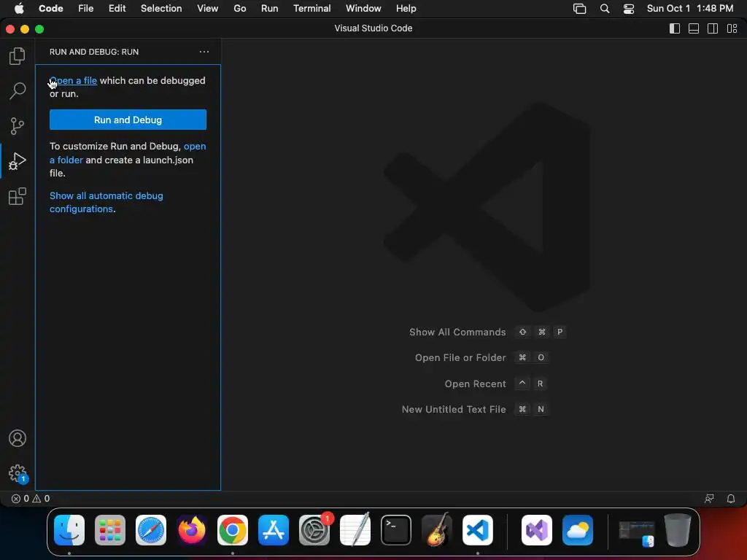
Task: Click the errors and warnings status indicator
Action: (x=31, y=499)
